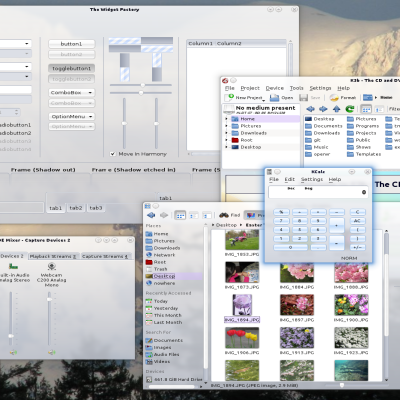Image resolution: width=400 pixels, height=400 pixels.
Task: Adjust the Webcam C200 volume slider
Action: [x=49, y=299]
